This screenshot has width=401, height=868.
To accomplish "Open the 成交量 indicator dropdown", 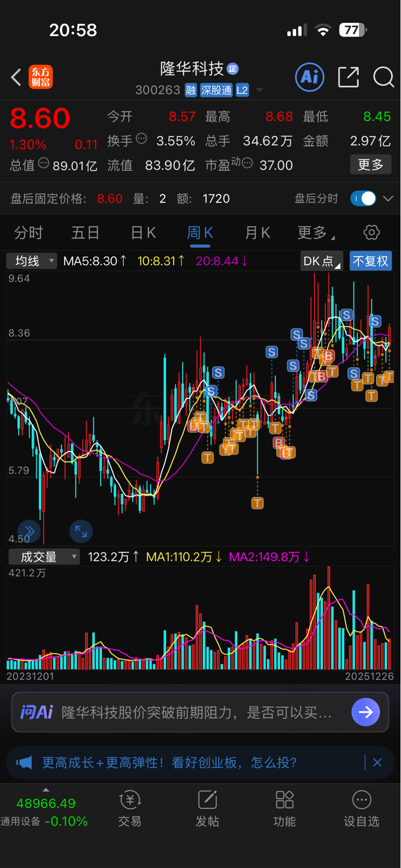I will tap(44, 557).
